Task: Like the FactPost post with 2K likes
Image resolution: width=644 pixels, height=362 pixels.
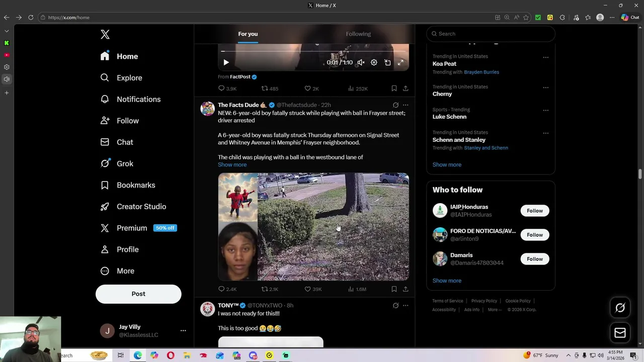Action: (x=312, y=88)
